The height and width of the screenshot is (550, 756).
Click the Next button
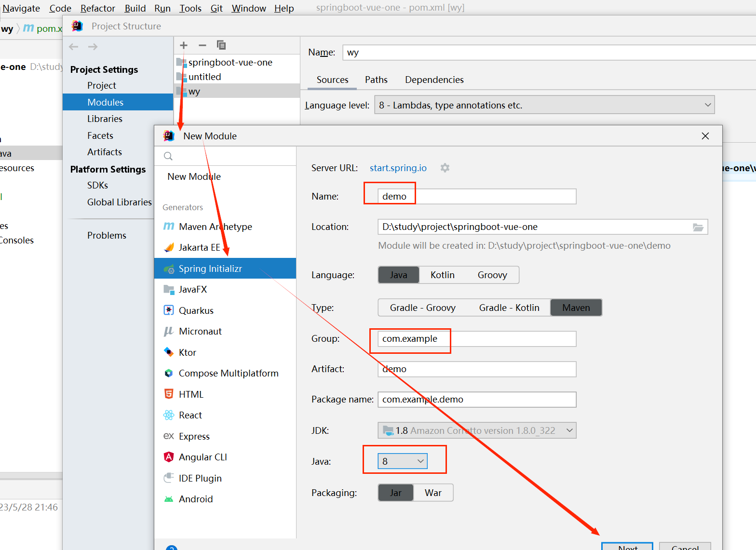click(x=627, y=547)
